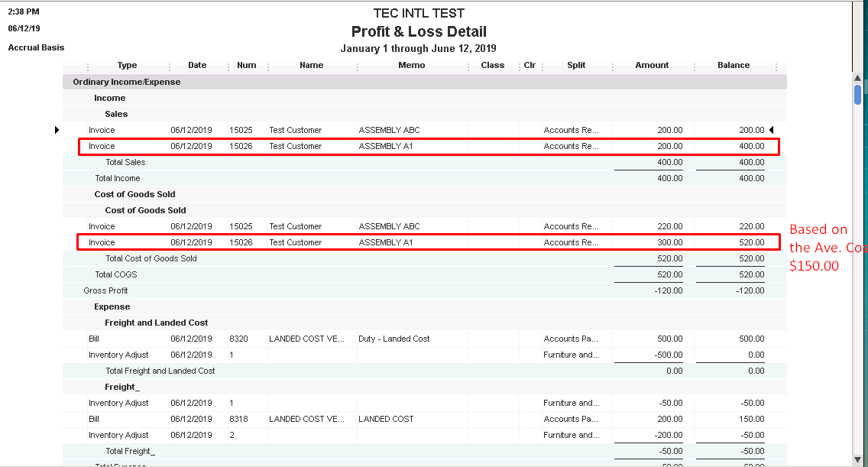Click the dotted divider between Memo and Class headers
The height and width of the screenshot is (467, 868).
(x=468, y=66)
